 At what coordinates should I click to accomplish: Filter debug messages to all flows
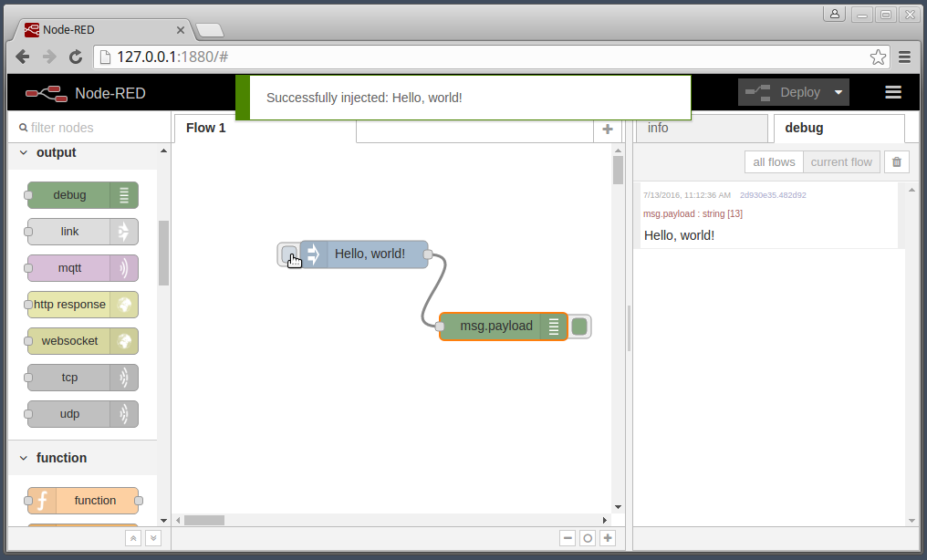pyautogui.click(x=774, y=161)
